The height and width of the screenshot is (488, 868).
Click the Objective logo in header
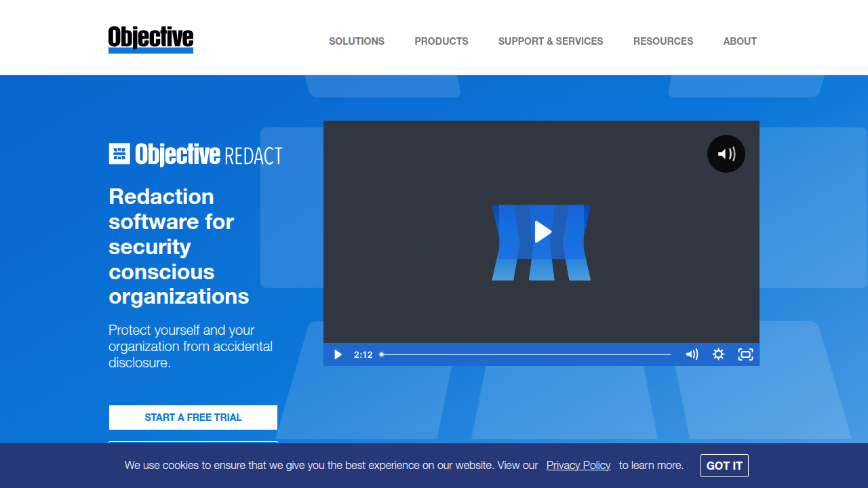tap(151, 39)
